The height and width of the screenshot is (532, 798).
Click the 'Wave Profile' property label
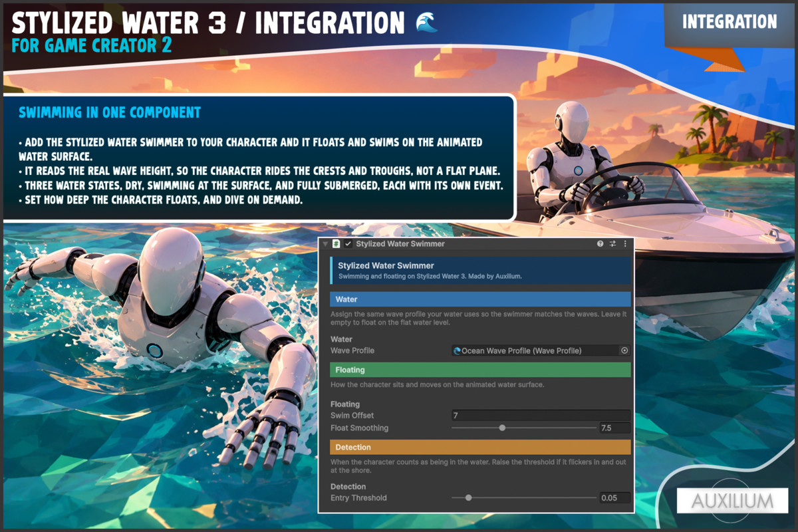tap(352, 350)
